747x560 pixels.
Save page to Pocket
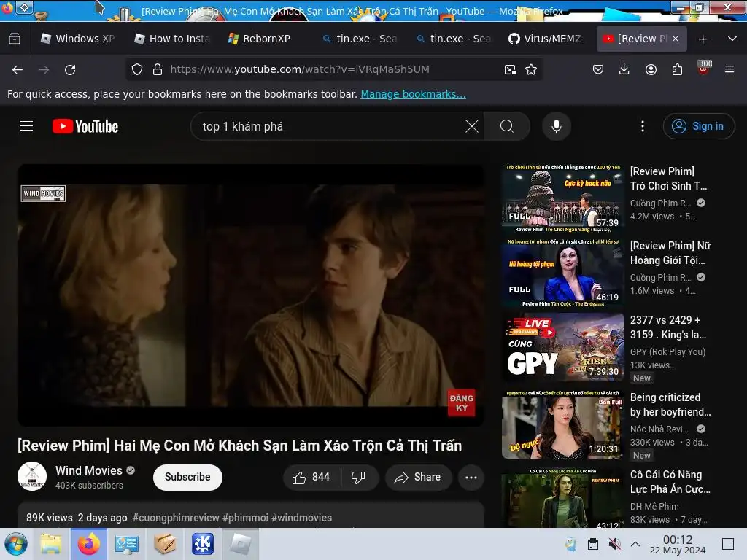click(x=598, y=69)
